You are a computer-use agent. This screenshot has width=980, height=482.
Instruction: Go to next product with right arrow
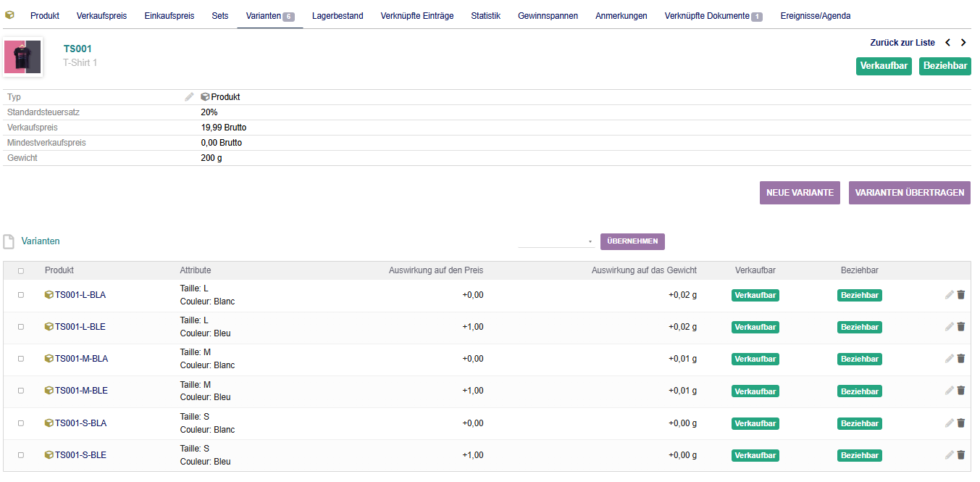point(963,43)
